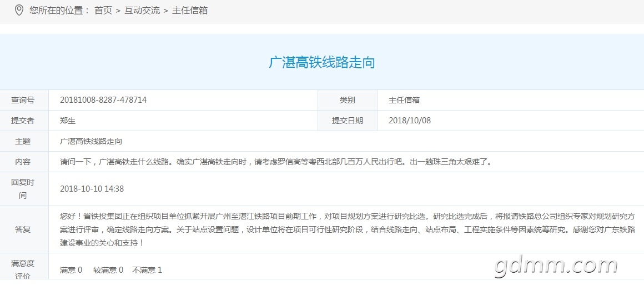
Task: Click the submit date 2018/10/08
Action: [410, 121]
